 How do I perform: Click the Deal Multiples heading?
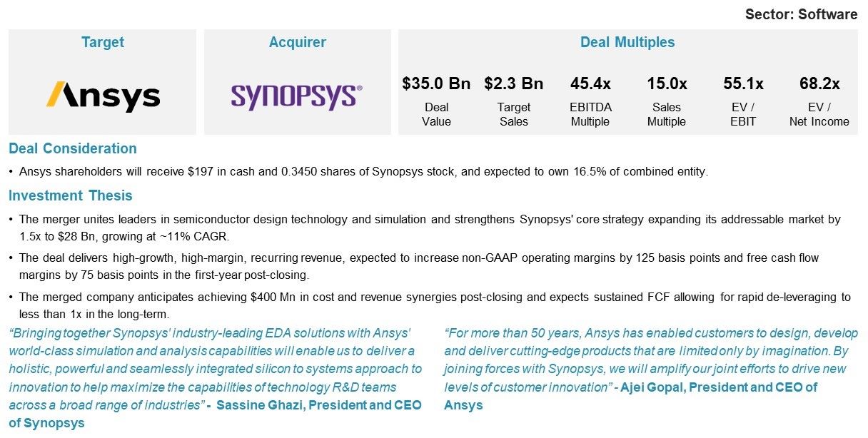627,42
